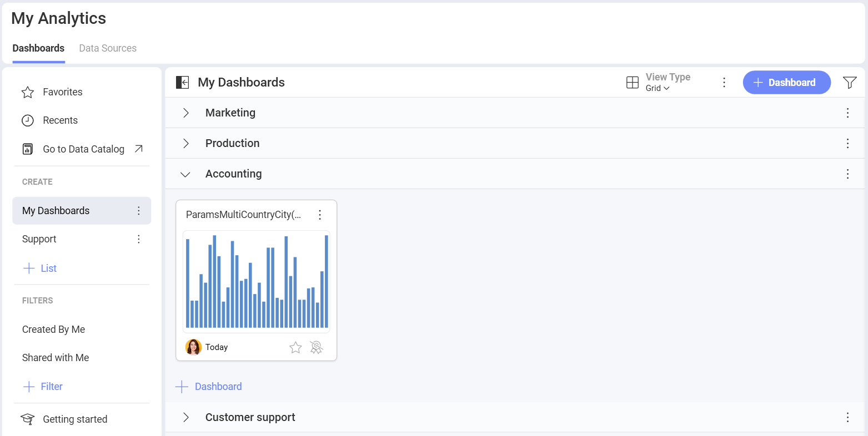Click the Getting started graduation cap icon
The image size is (868, 436).
(28, 419)
